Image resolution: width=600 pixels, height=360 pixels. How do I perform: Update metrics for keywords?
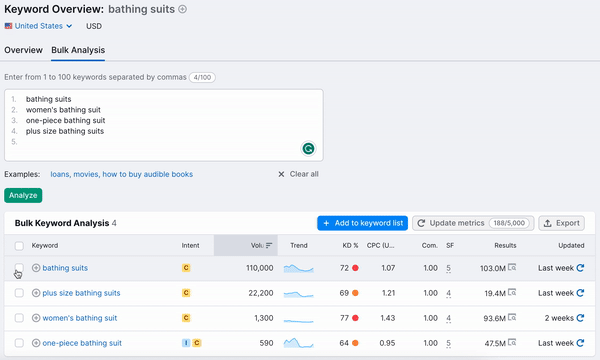pyautogui.click(x=473, y=223)
